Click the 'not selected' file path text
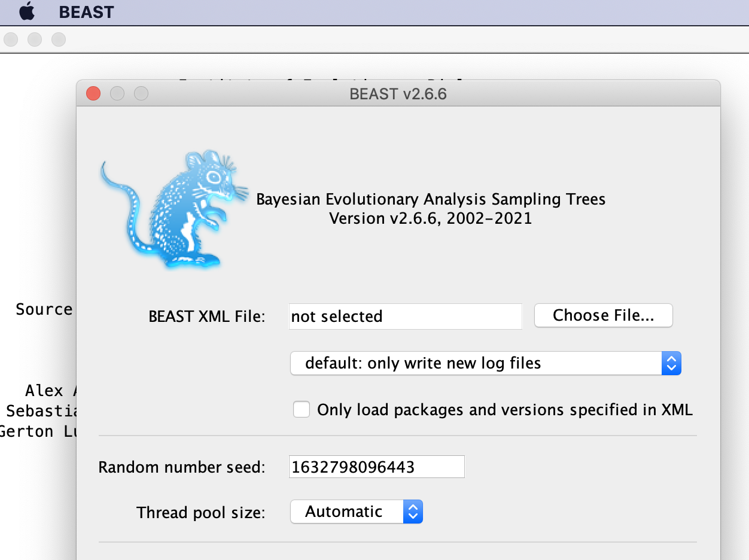Image resolution: width=749 pixels, height=560 pixels. pos(336,316)
